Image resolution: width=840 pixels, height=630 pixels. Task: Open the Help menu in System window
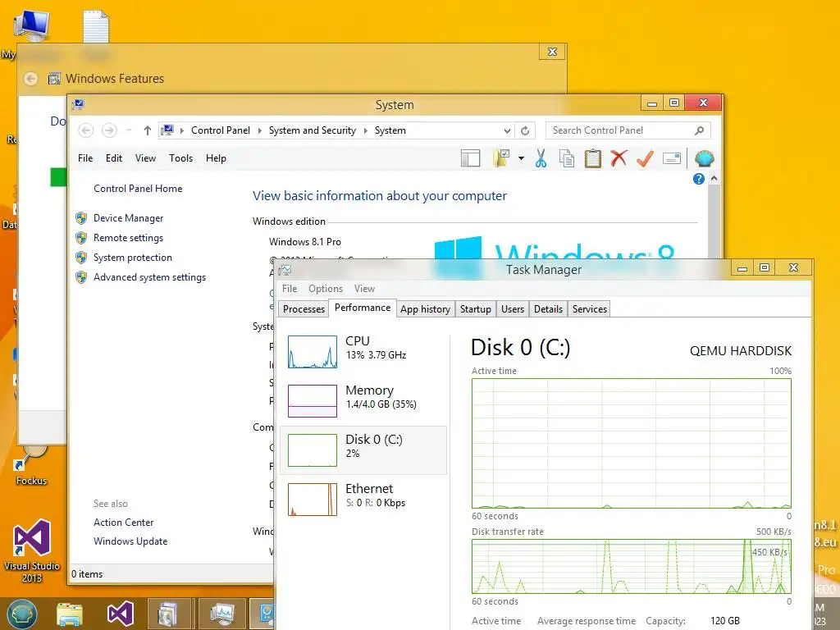tap(216, 158)
